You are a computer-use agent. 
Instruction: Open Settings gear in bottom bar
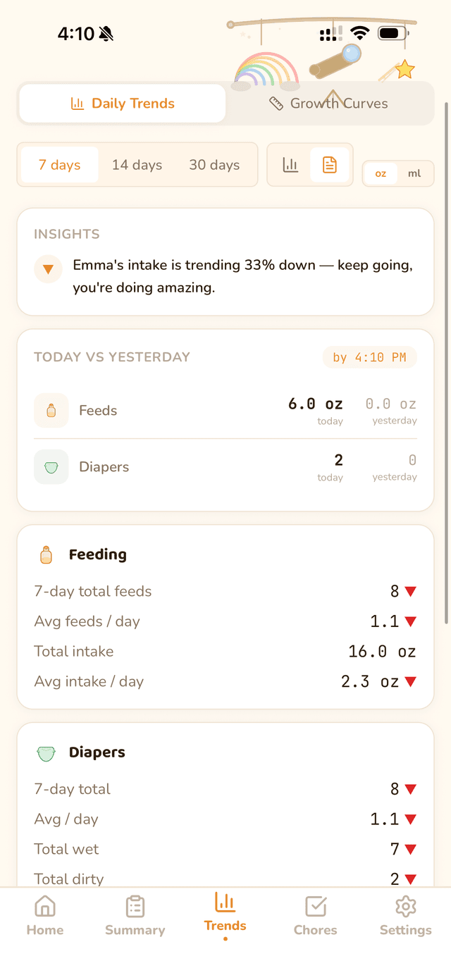tap(405, 915)
